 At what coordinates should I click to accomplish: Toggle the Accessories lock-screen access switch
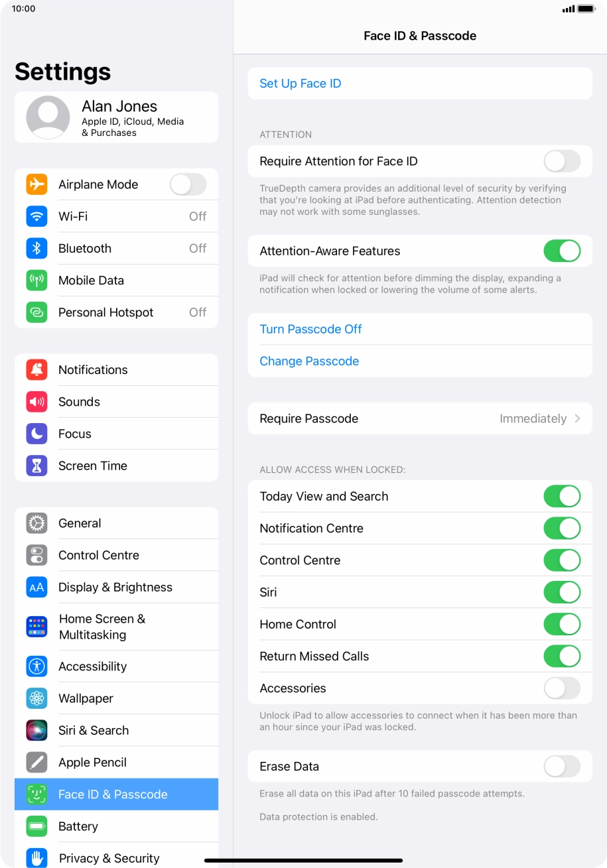562,688
